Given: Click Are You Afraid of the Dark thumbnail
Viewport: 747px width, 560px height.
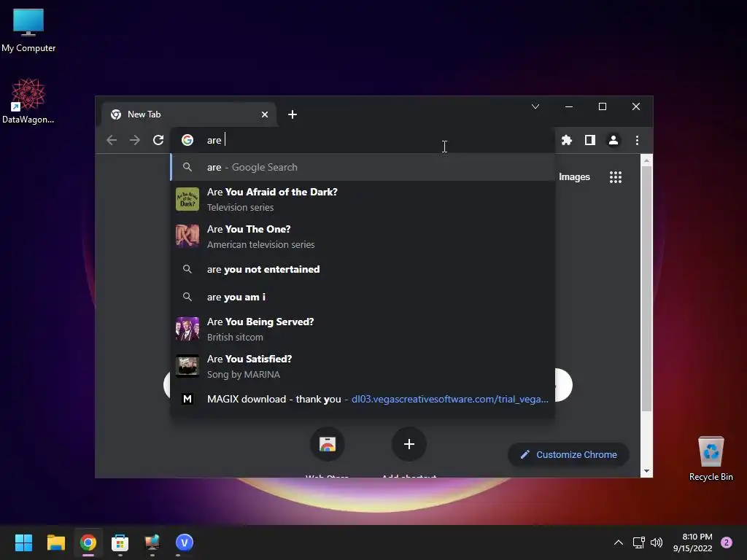Looking at the screenshot, I should tap(187, 199).
